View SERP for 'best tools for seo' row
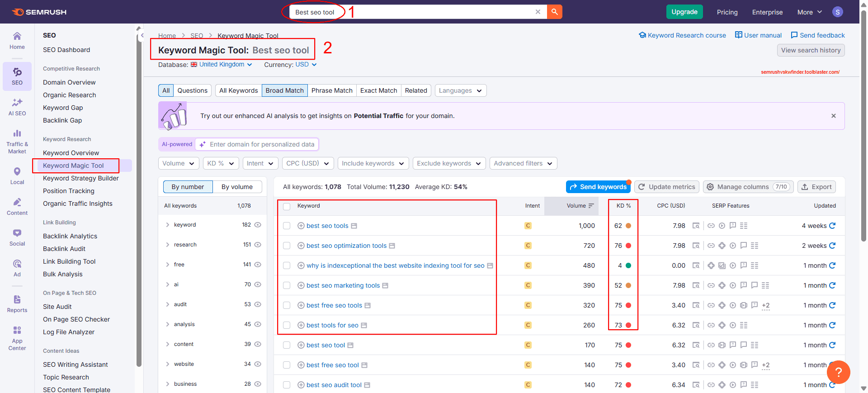The height and width of the screenshot is (393, 868). click(x=696, y=325)
